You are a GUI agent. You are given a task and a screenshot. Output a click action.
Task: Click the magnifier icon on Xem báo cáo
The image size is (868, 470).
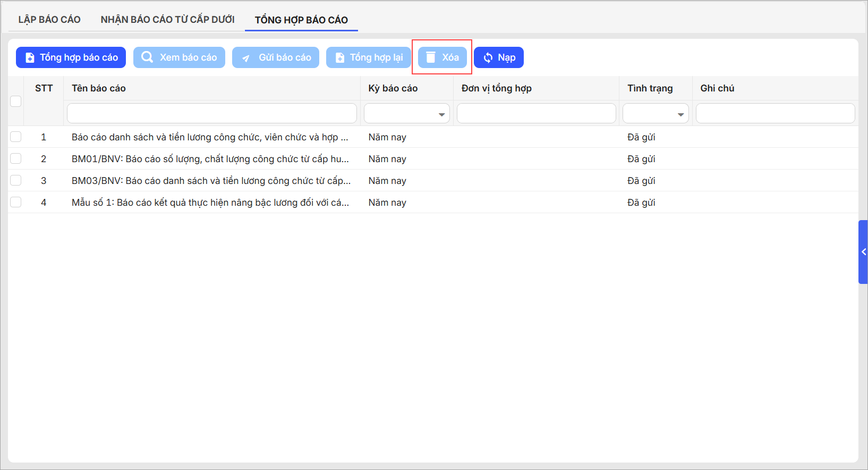click(x=147, y=57)
